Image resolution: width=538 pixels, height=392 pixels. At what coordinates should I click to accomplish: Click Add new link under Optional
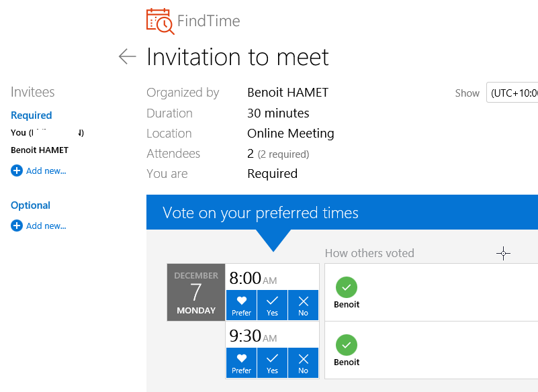(46, 226)
